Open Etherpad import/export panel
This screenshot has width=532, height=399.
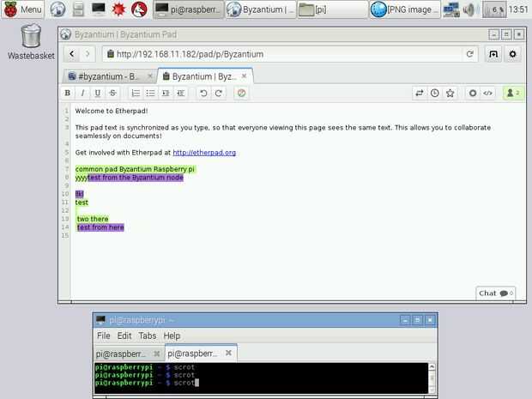[420, 93]
